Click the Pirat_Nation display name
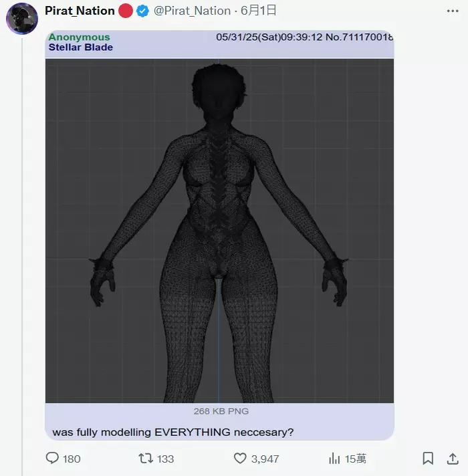The height and width of the screenshot is (476, 468). pyautogui.click(x=80, y=11)
